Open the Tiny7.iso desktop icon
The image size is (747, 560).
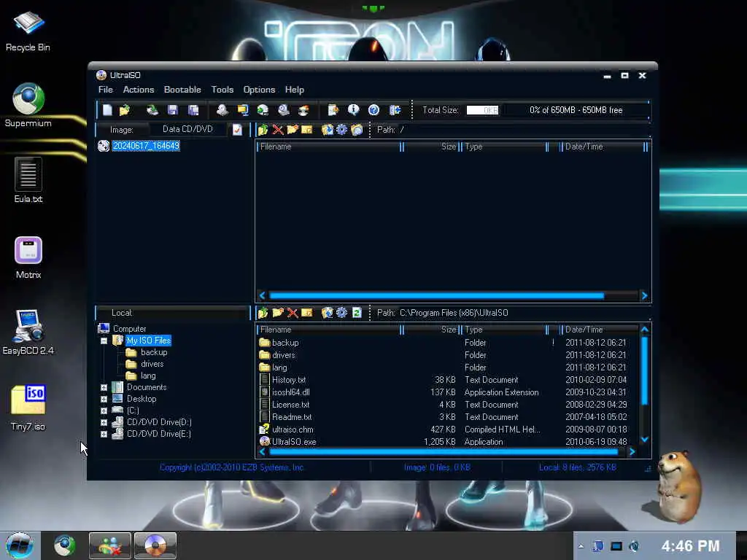(28, 407)
